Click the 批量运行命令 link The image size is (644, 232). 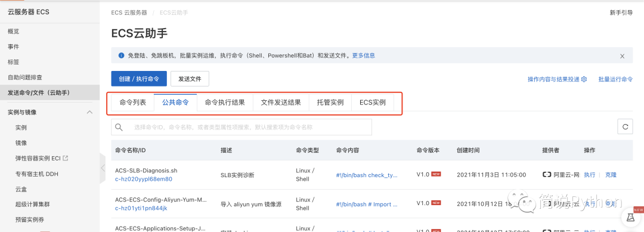(x=615, y=79)
